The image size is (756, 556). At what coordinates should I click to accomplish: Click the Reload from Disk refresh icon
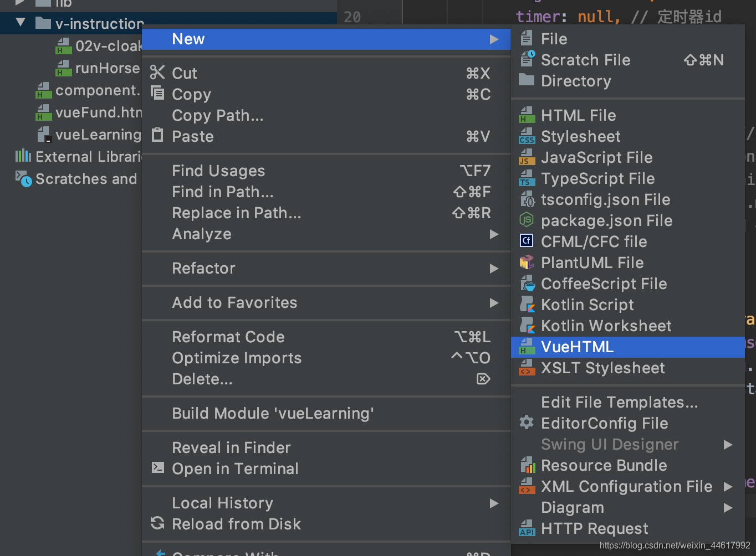[x=158, y=523]
